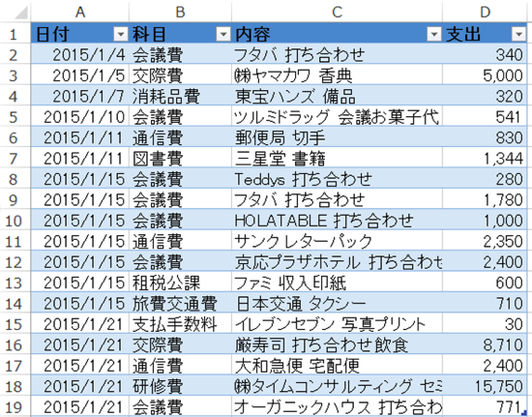Click the 支払手数料 cell
The height and width of the screenshot is (417, 532).
pyautogui.click(x=181, y=324)
